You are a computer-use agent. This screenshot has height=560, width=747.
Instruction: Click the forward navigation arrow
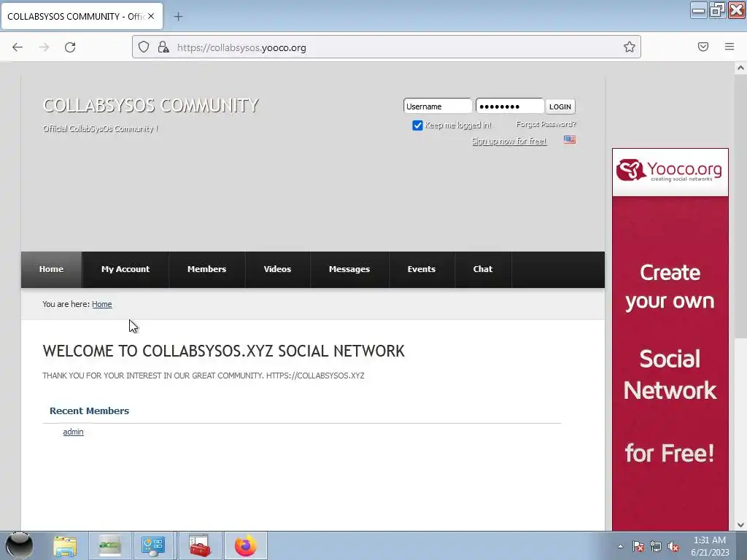coord(44,47)
